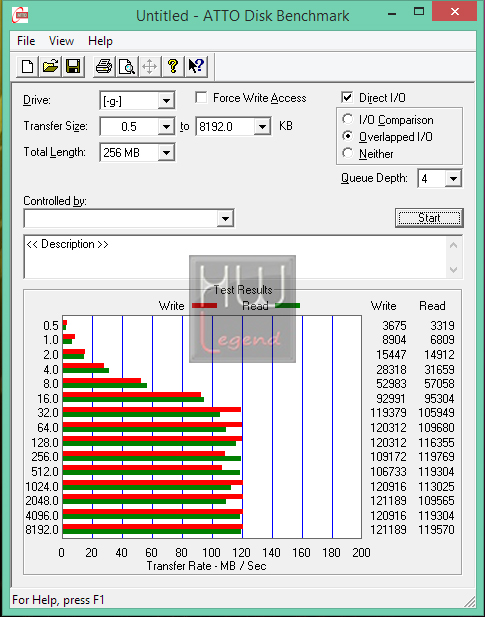
Task: Open the Total Length dropdown 256 MB
Action: click(166, 153)
